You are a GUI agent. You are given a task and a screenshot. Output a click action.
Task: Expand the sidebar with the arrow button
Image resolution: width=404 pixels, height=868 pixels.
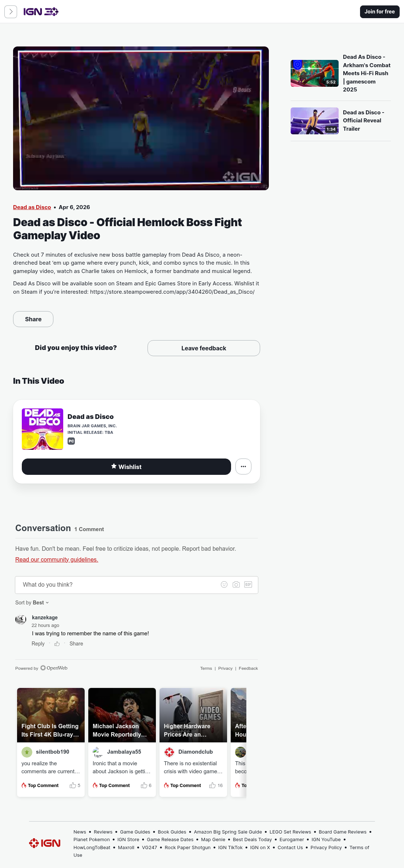11,12
